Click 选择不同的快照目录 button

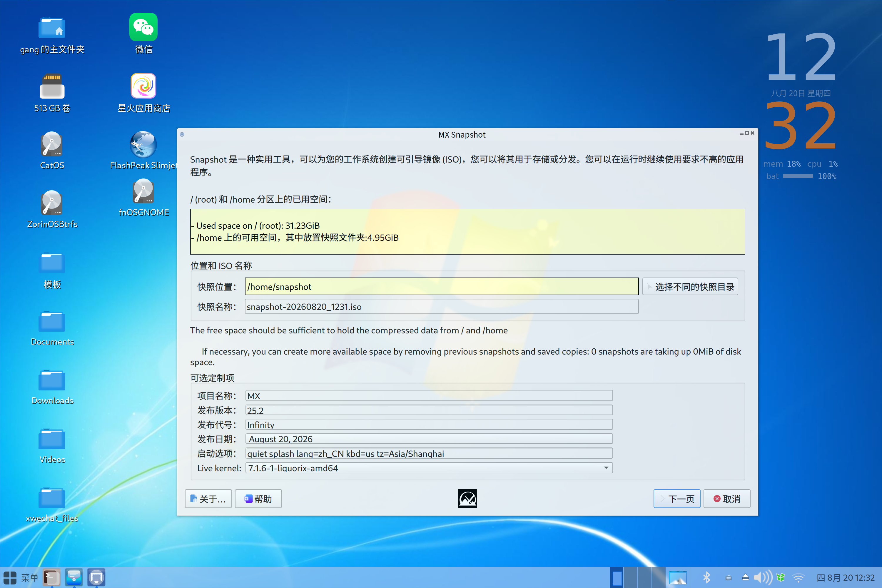click(x=690, y=286)
